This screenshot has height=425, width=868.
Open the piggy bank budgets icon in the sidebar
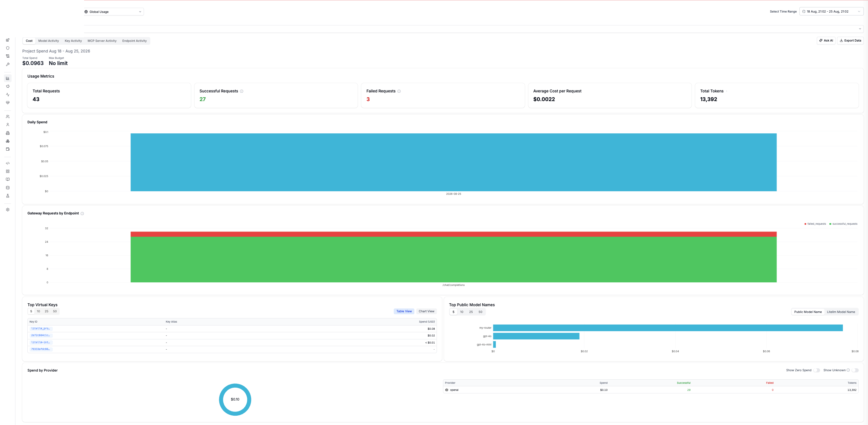[x=8, y=86]
